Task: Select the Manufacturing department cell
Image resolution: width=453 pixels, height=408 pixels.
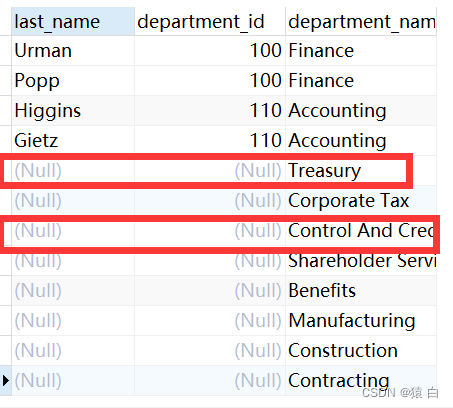Action: [361, 321]
